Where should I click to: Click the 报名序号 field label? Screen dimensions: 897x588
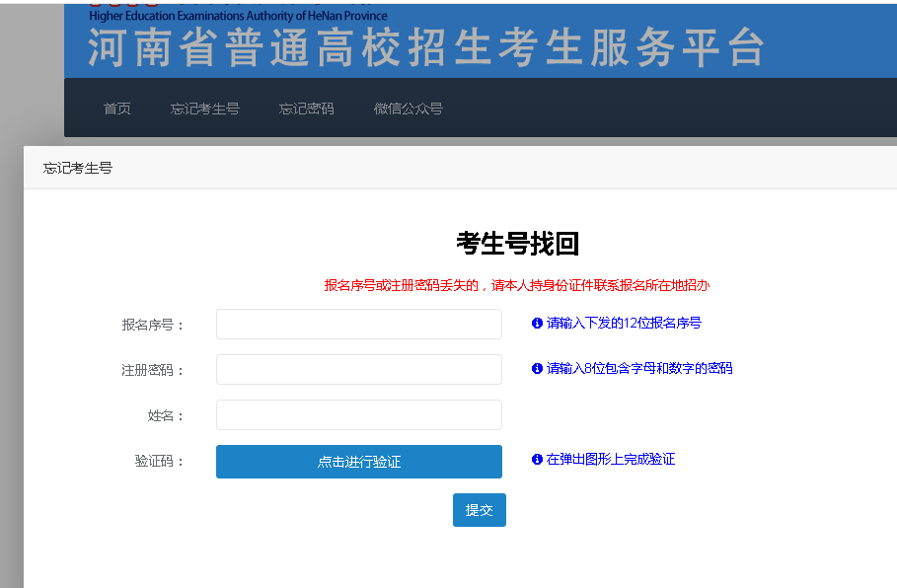point(153,325)
